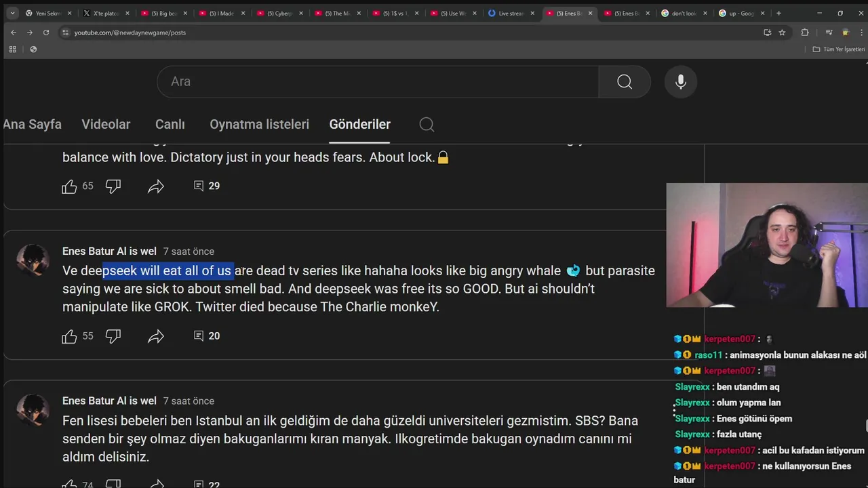Expand the tab search dropdown arrow
The height and width of the screenshot is (488, 868).
(12, 13)
